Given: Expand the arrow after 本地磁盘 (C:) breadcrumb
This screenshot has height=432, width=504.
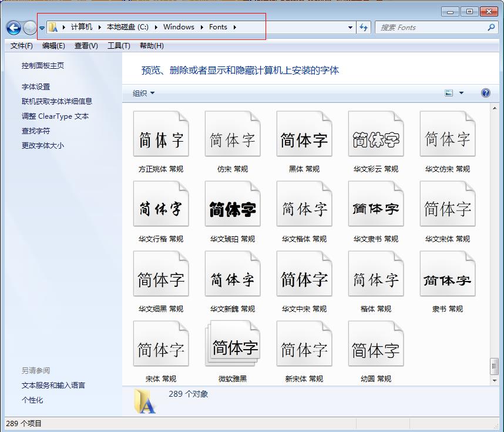Looking at the screenshot, I should (x=156, y=28).
